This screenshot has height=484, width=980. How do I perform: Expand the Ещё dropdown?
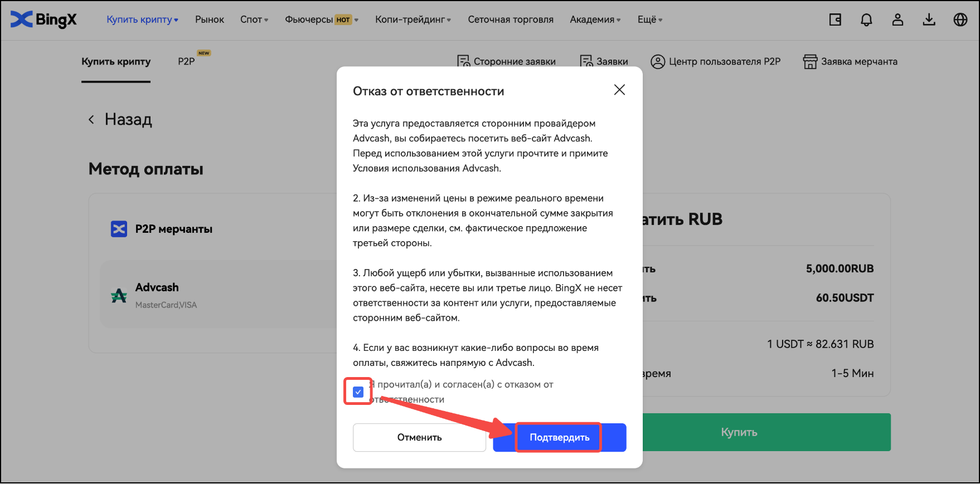[x=650, y=19]
